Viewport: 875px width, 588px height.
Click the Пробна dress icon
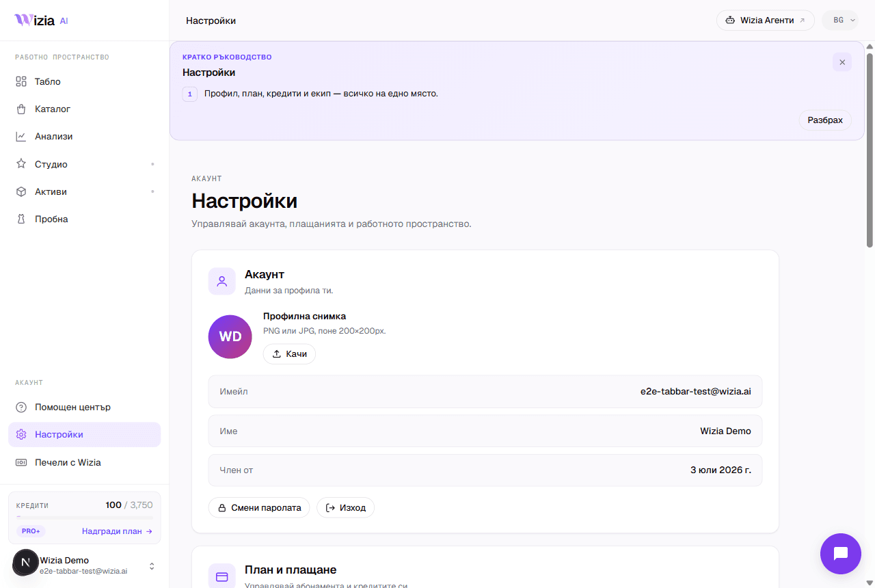[21, 219]
